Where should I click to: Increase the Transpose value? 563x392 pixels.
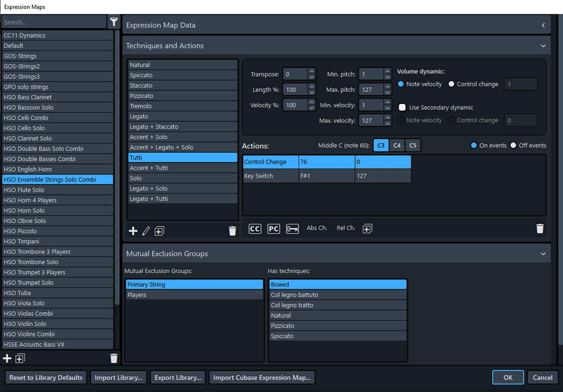[x=312, y=71]
